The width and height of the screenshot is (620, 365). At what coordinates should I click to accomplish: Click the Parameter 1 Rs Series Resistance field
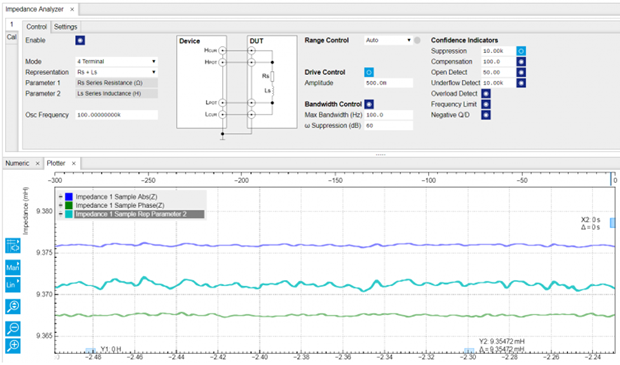coord(116,83)
